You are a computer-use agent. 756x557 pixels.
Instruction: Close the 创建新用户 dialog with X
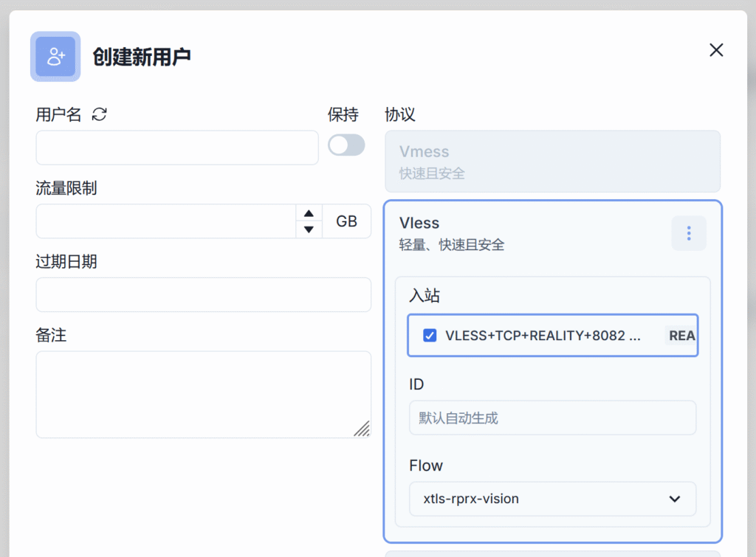click(715, 50)
